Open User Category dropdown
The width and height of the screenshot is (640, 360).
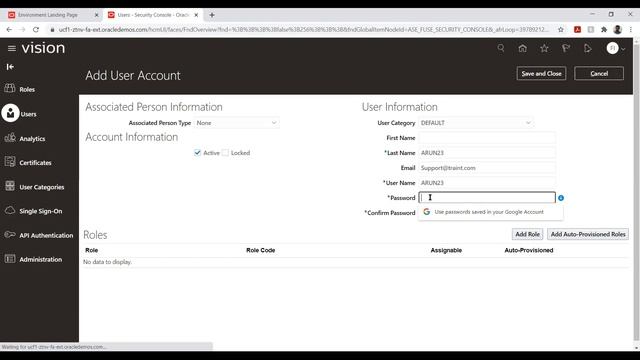[x=476, y=123]
